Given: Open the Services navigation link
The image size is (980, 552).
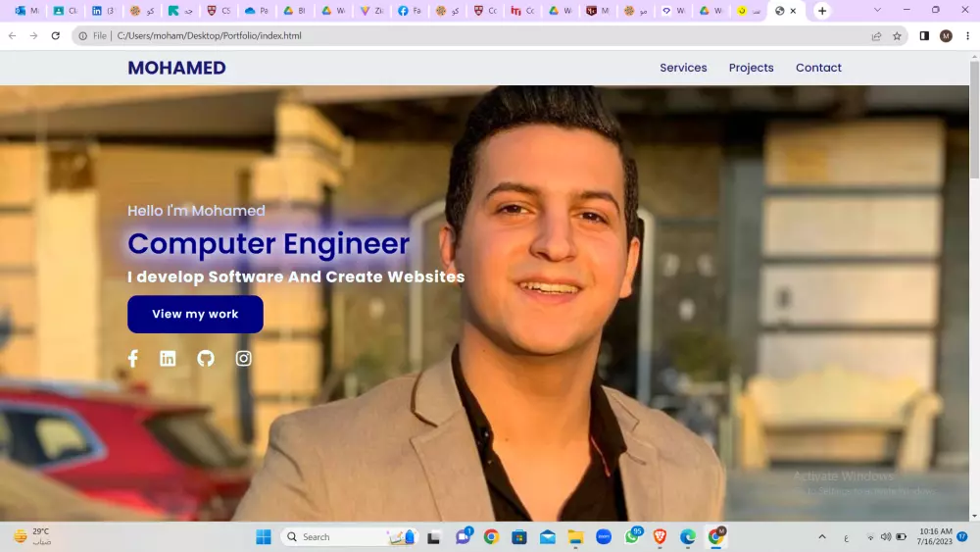Looking at the screenshot, I should 683,68.
